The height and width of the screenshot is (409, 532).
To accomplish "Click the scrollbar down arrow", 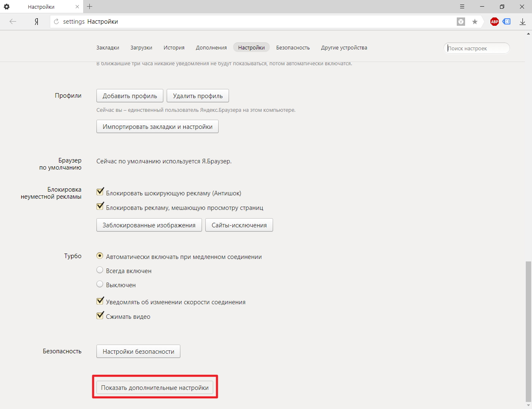I will pyautogui.click(x=528, y=406).
